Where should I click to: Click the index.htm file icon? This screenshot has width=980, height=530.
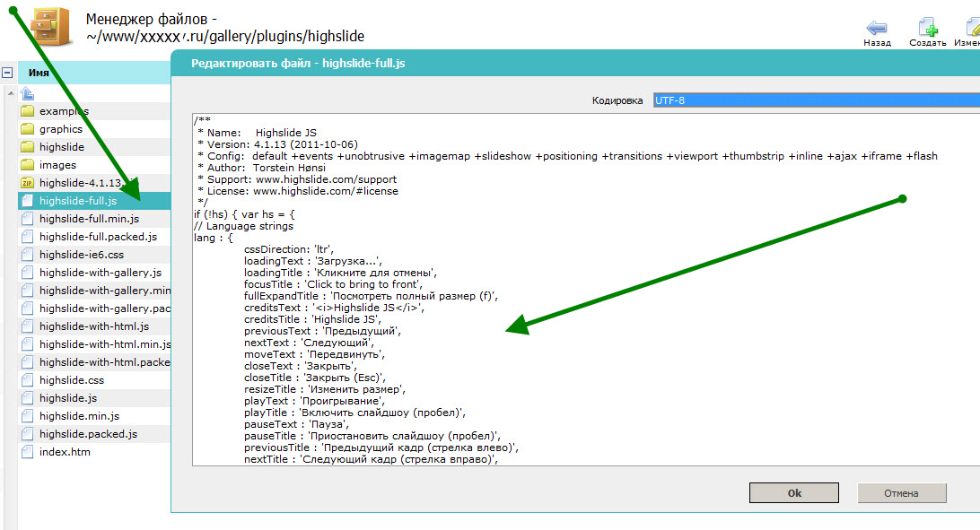pos(27,452)
